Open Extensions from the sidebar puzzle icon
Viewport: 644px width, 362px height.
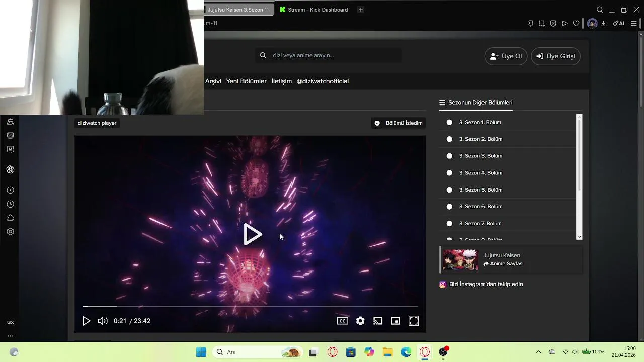pos(10,218)
